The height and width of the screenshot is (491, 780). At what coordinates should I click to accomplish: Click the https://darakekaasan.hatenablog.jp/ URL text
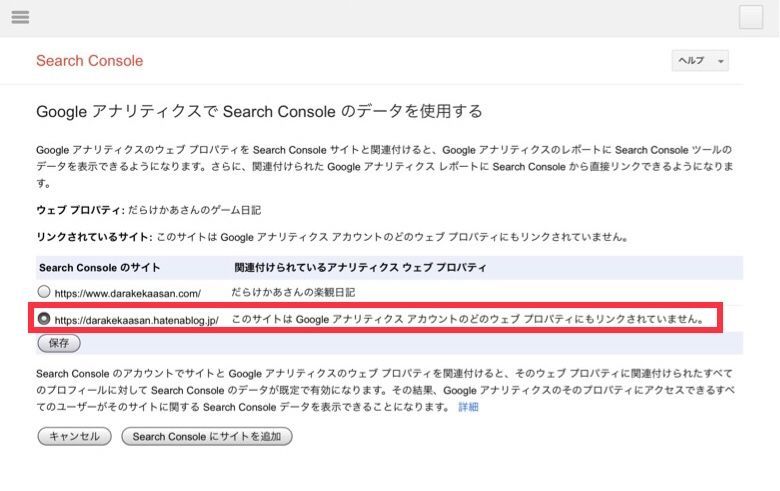click(x=136, y=320)
